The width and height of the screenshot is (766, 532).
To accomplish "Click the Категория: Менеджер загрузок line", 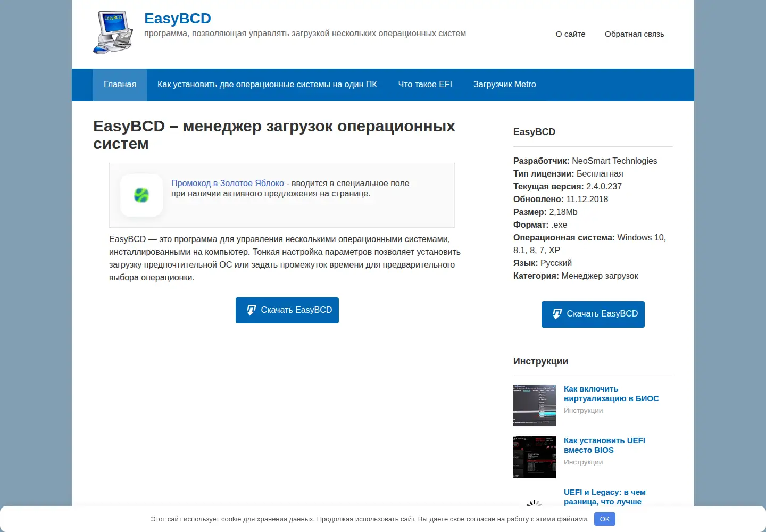I will [576, 276].
